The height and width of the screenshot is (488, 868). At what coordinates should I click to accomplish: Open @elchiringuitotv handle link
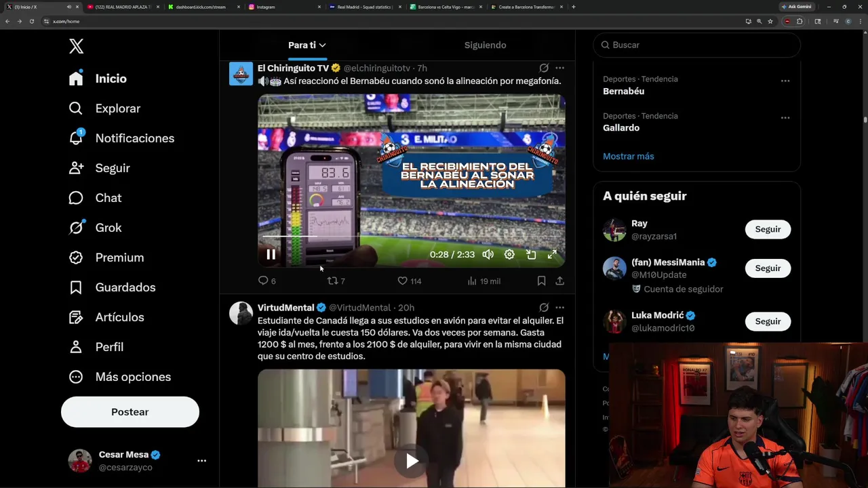(x=377, y=68)
